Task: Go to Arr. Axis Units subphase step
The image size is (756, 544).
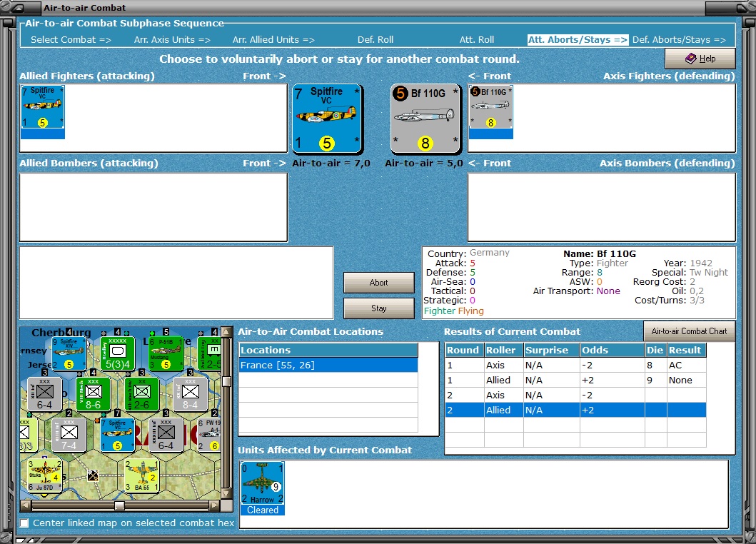Action: pos(172,39)
